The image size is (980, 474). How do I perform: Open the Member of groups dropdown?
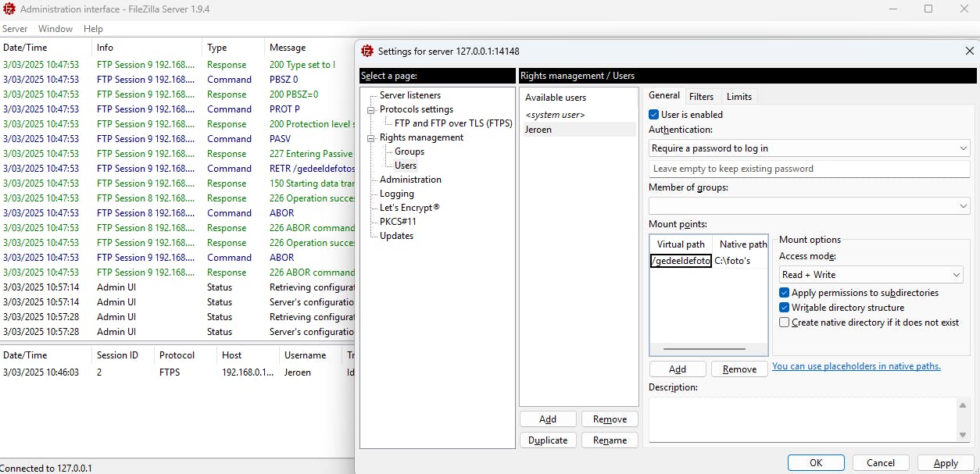pos(810,205)
